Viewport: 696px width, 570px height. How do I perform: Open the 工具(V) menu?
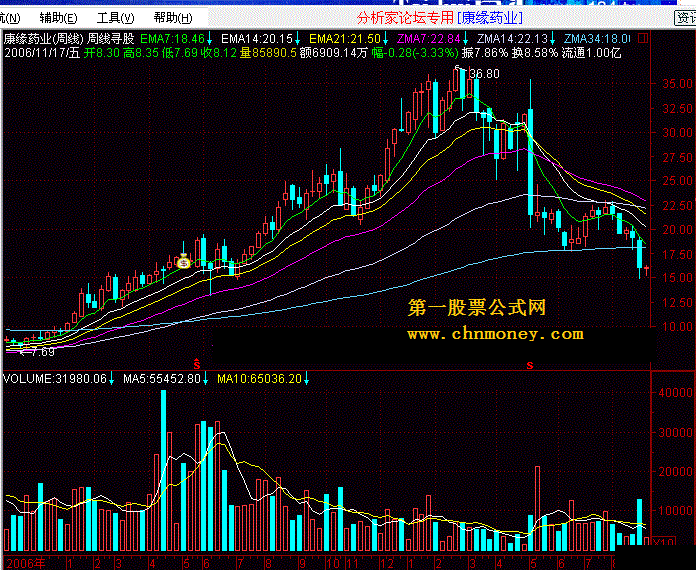[115, 18]
